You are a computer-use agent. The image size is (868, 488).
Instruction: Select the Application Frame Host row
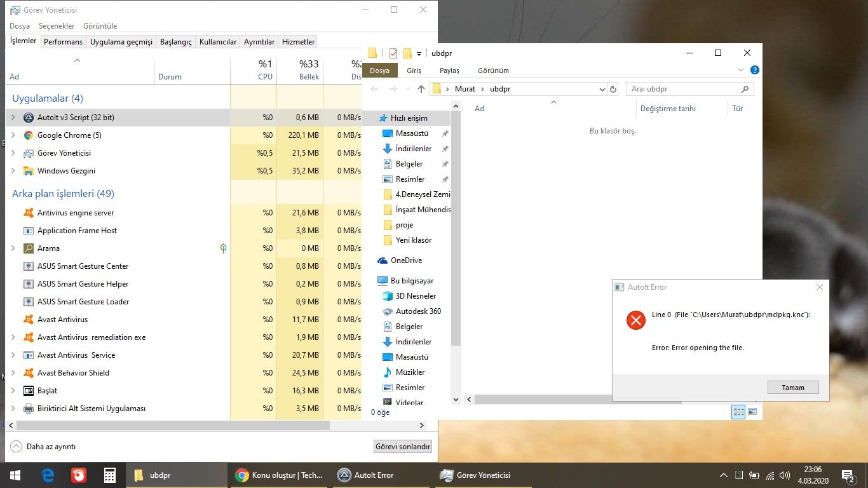pos(183,231)
